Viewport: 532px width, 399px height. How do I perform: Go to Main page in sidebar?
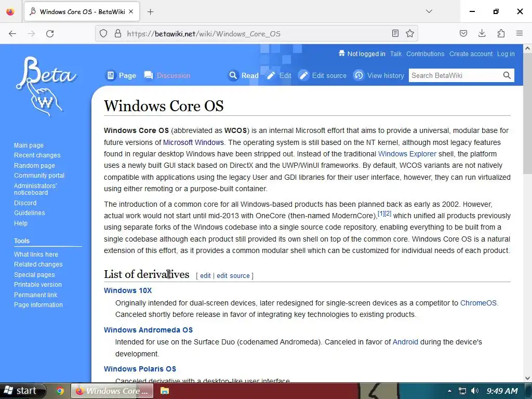pos(29,145)
